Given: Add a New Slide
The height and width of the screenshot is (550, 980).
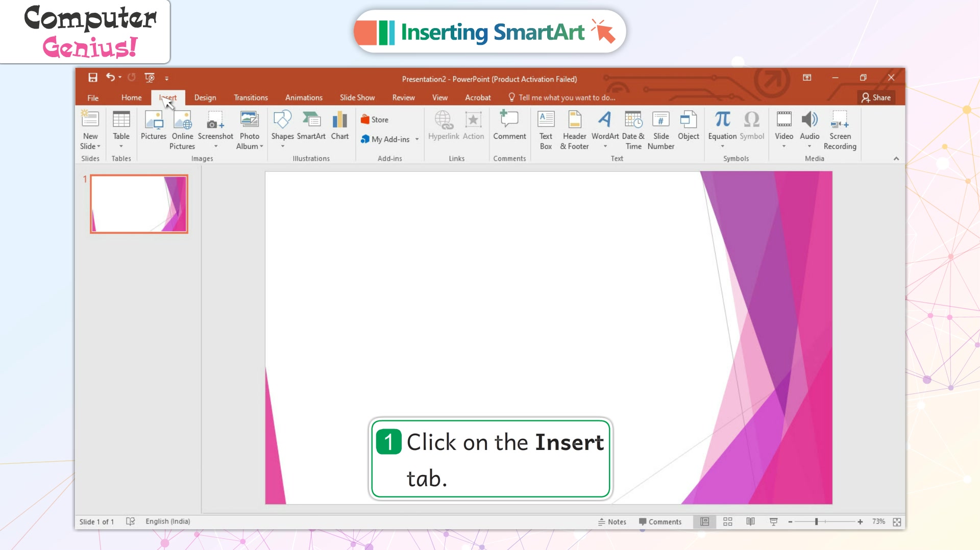Looking at the screenshot, I should [x=90, y=130].
